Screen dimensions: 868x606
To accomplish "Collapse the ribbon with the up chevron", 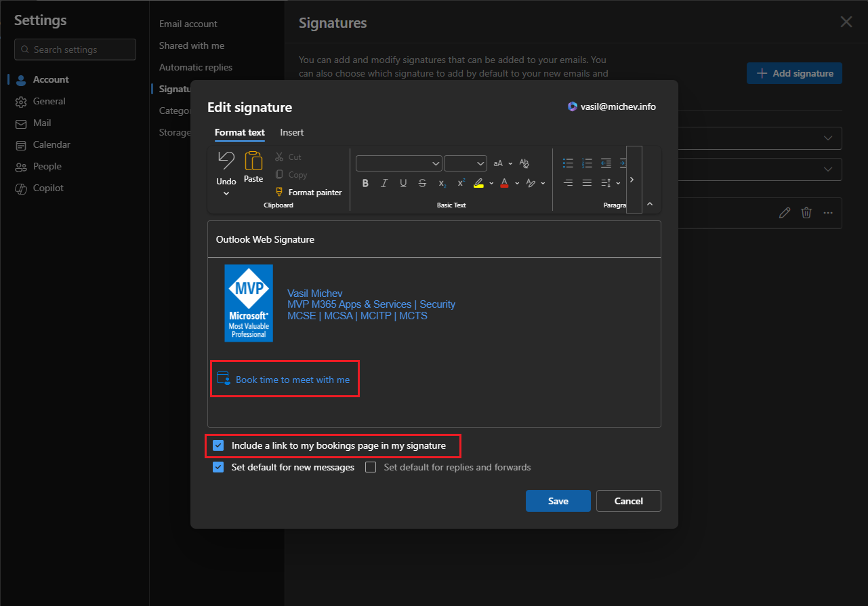I will point(650,204).
